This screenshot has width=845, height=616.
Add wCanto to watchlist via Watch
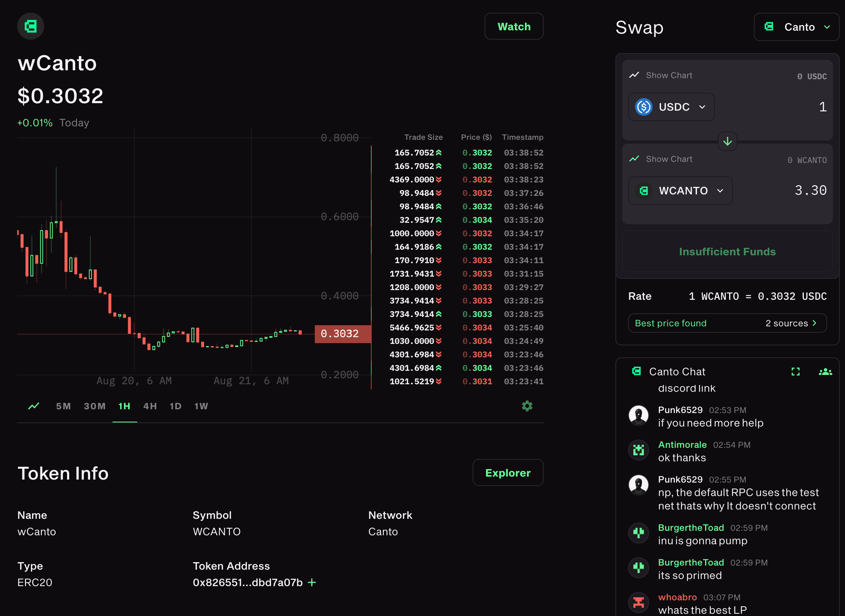514,27
